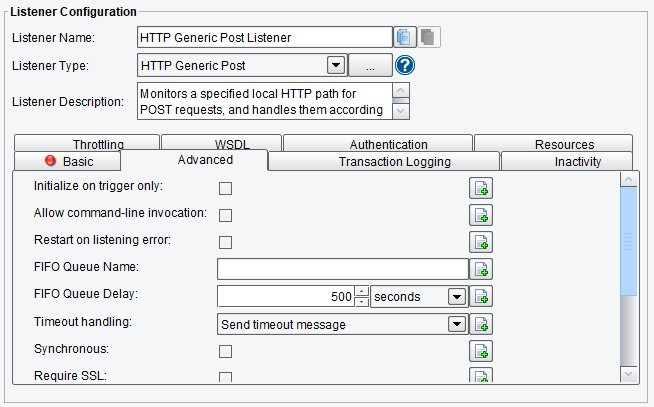Enable the Synchronous checkbox
Screen dimensions: 654x407
pos(225,352)
